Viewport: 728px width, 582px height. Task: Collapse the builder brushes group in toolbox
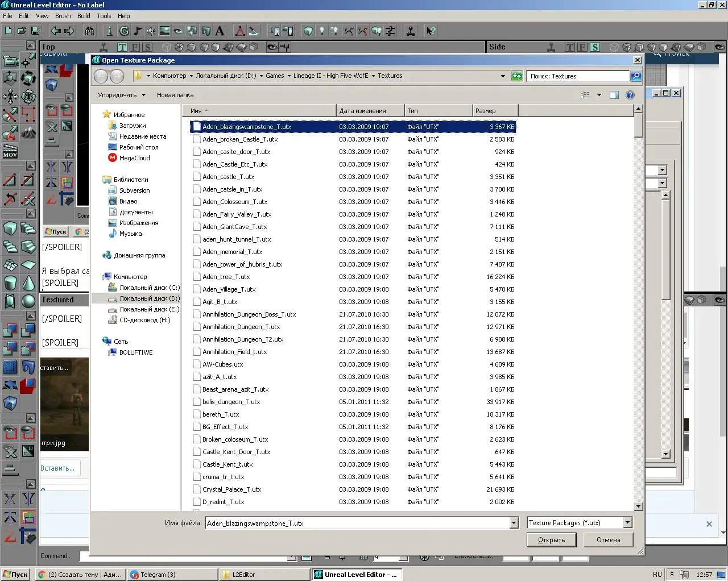tap(31, 214)
